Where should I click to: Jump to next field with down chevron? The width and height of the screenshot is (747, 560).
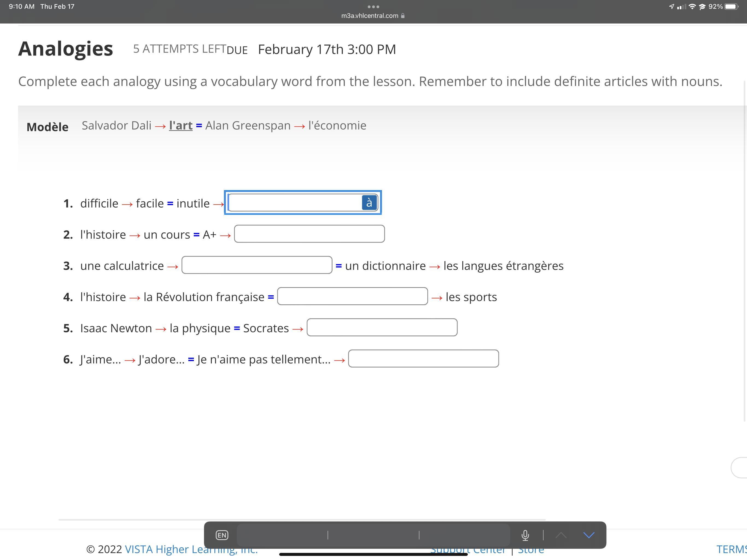click(589, 535)
